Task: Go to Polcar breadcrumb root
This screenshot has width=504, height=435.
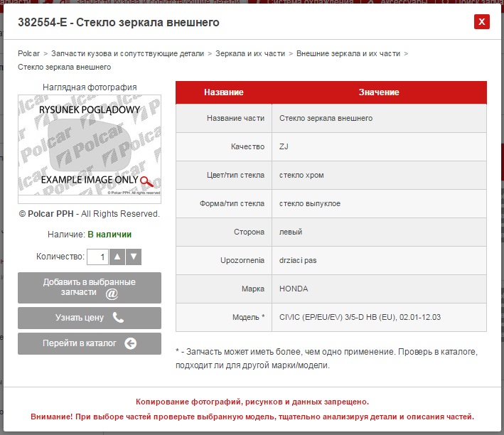Action: 28,53
